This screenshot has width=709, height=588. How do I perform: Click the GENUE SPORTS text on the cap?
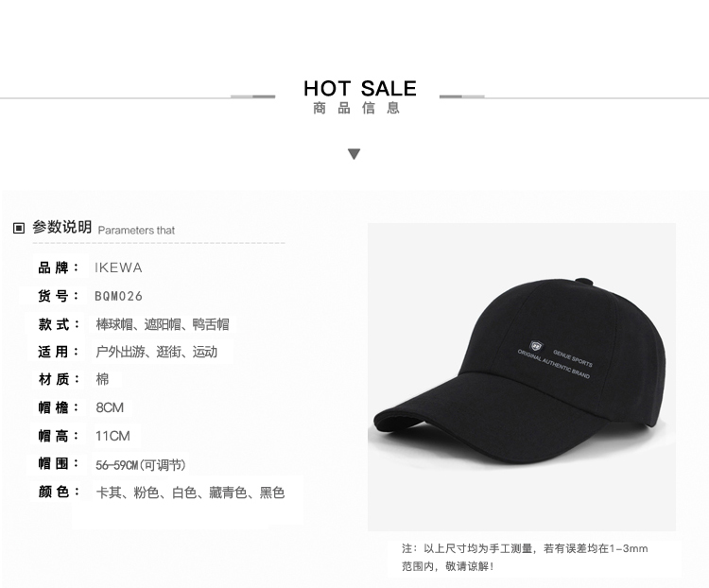click(x=573, y=358)
